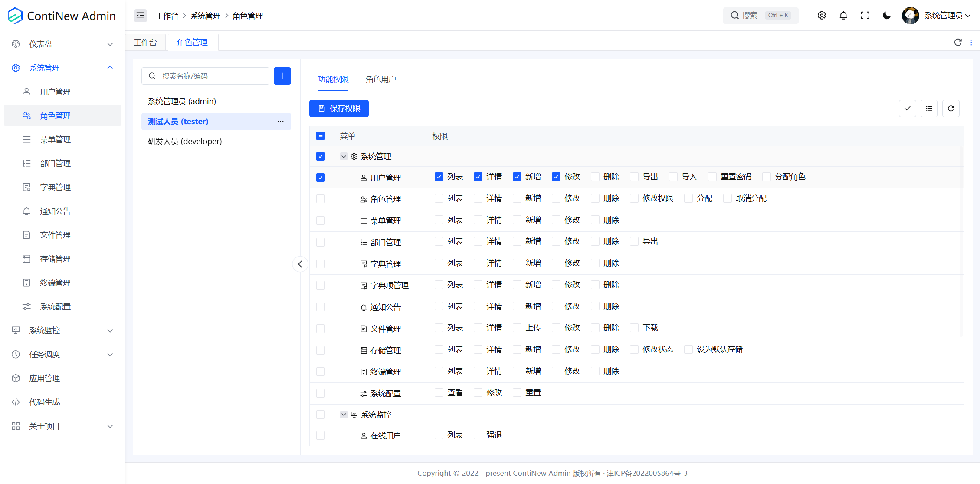This screenshot has width=980, height=484.
Task: Click the ContiNew Admin logo icon
Action: tap(15, 16)
